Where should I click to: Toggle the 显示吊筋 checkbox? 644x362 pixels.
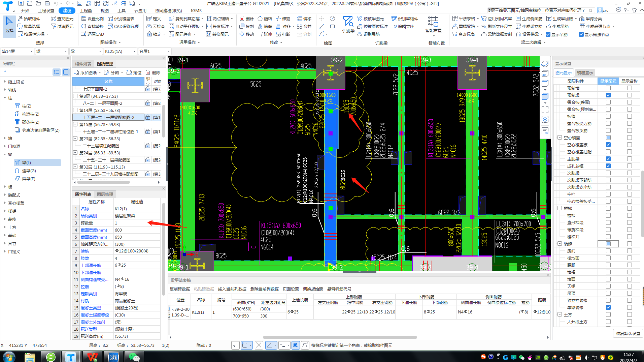point(548,34)
